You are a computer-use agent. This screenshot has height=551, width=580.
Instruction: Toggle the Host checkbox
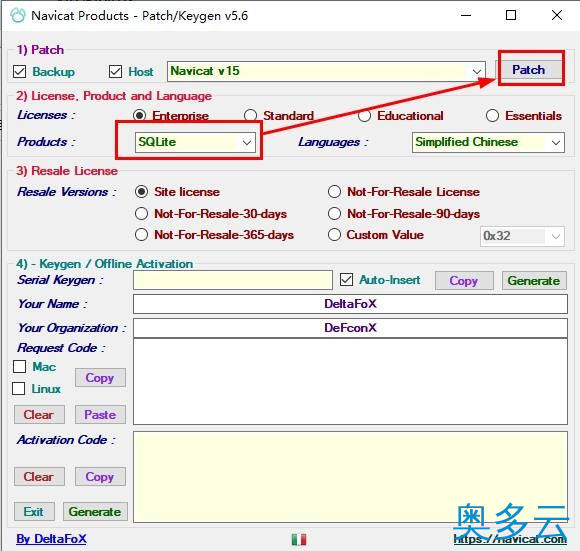click(115, 71)
